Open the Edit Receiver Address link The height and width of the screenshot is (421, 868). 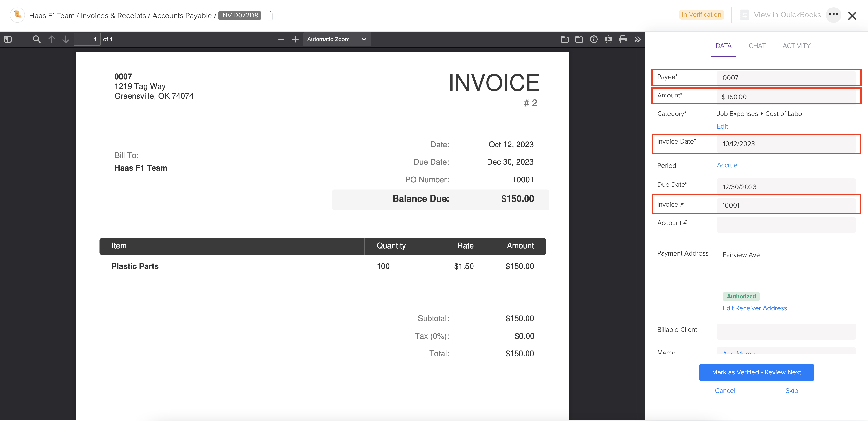tap(755, 308)
